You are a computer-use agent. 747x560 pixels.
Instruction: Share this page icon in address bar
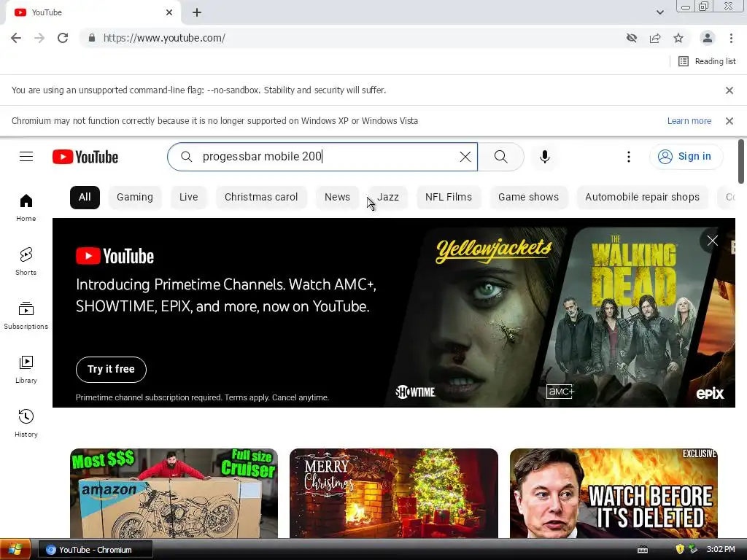[x=655, y=38]
